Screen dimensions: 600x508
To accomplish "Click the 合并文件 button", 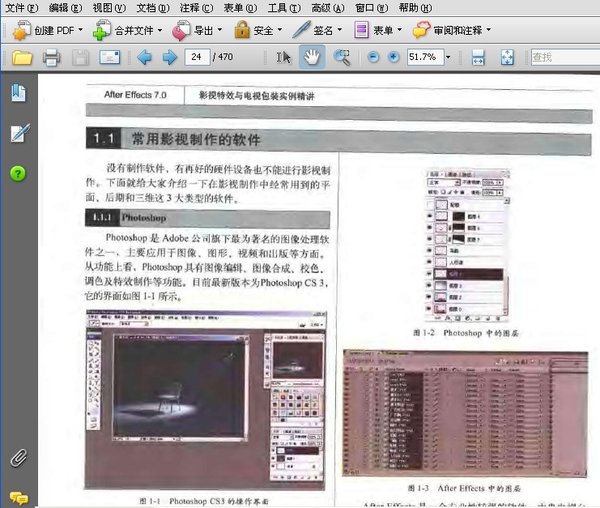I will 127,30.
